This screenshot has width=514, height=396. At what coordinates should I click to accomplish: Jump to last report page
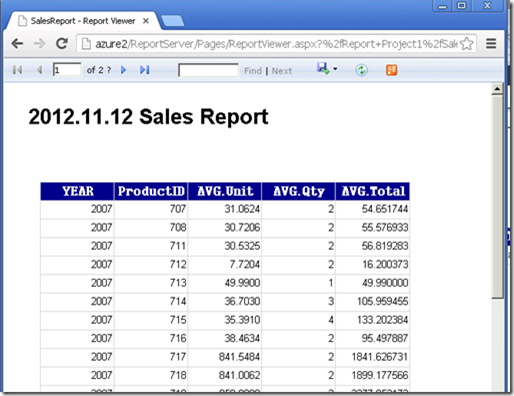click(x=145, y=70)
